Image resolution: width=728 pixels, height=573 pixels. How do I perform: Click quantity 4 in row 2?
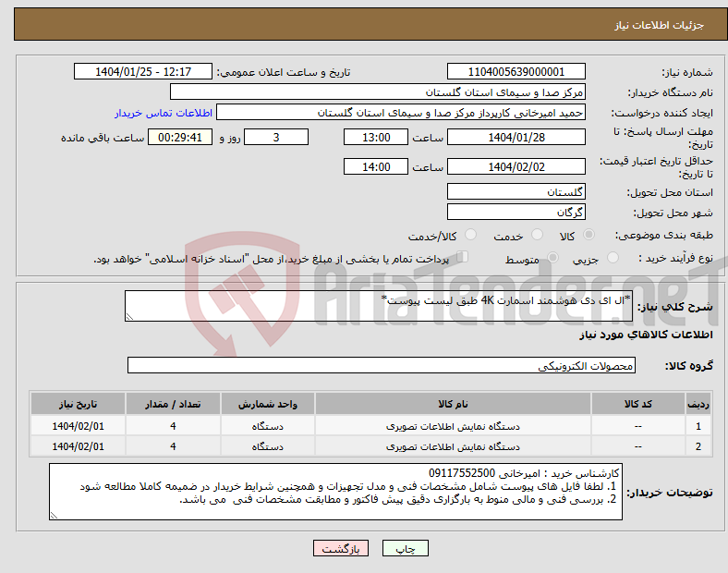point(173,446)
